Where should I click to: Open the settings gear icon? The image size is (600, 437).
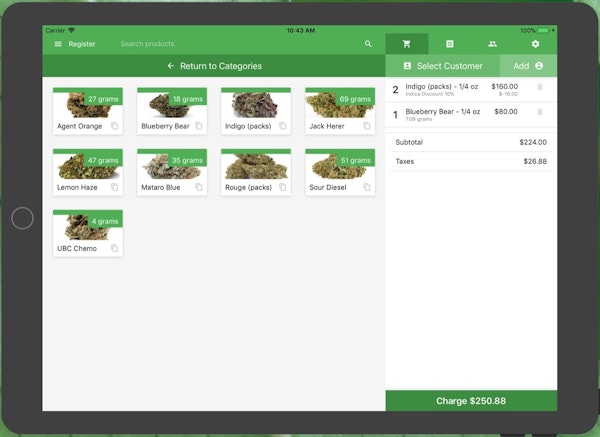pos(535,44)
